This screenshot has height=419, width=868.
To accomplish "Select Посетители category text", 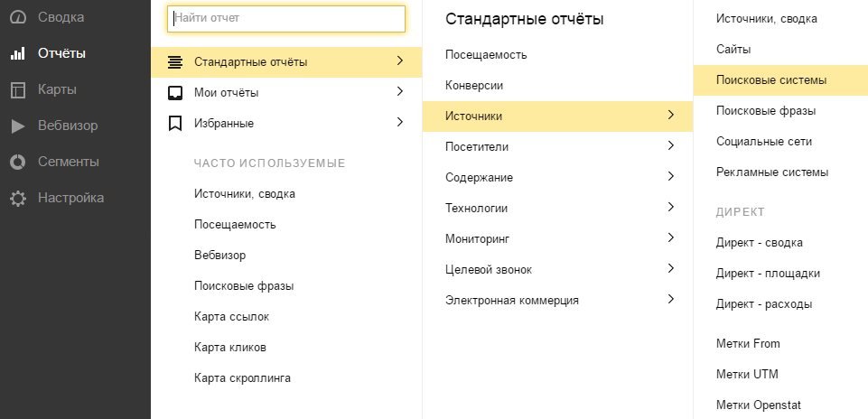I will coord(477,146).
